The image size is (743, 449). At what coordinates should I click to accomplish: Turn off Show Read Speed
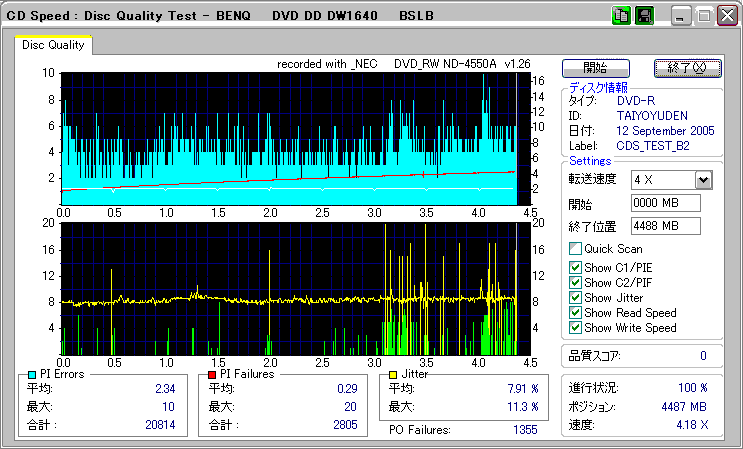coord(575,313)
